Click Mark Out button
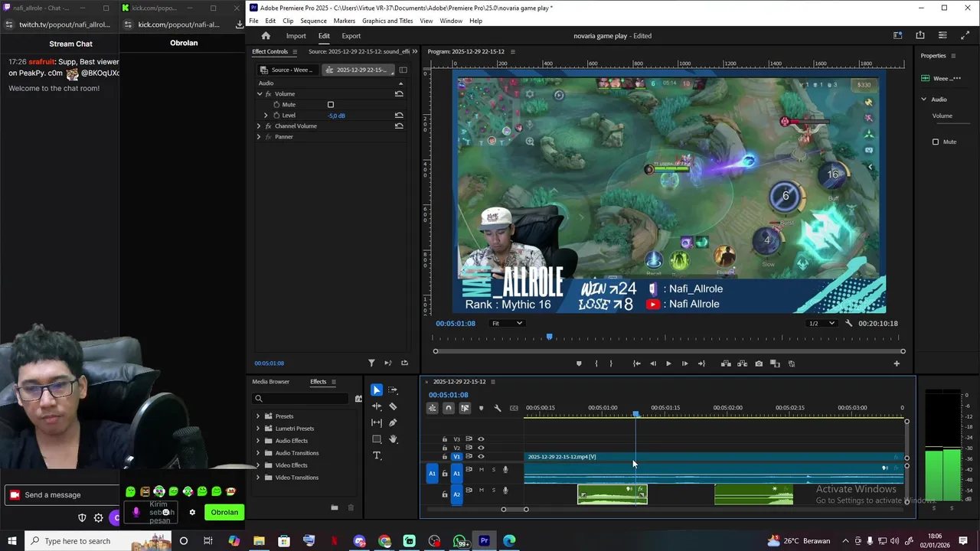980x551 pixels. pyautogui.click(x=610, y=364)
